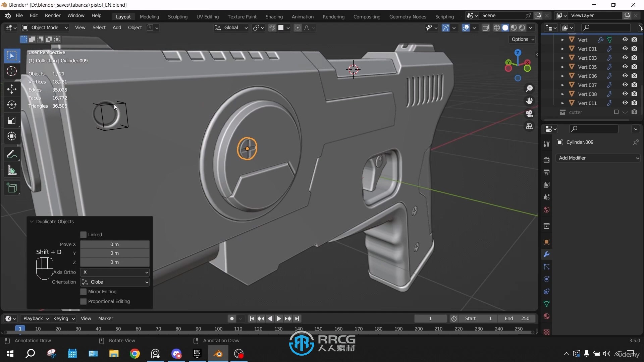Open the Object Mode dropdown
644x362 pixels.
[45, 27]
